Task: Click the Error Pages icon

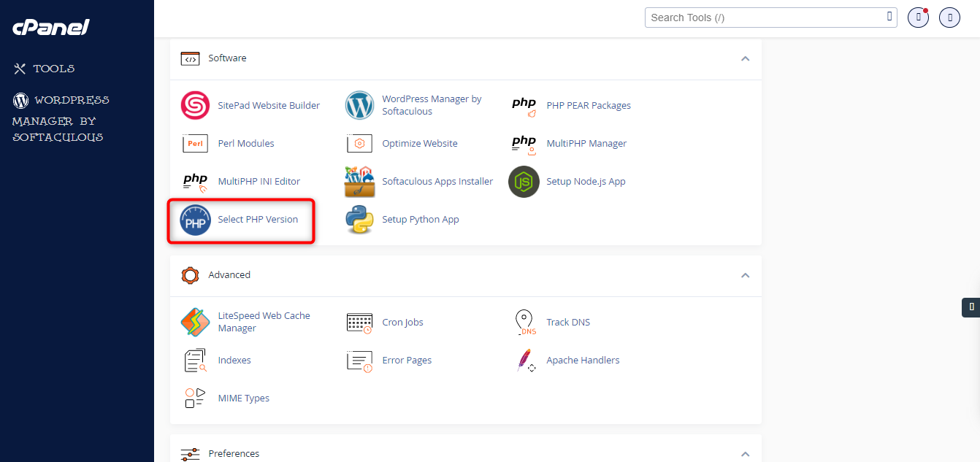Action: (359, 361)
